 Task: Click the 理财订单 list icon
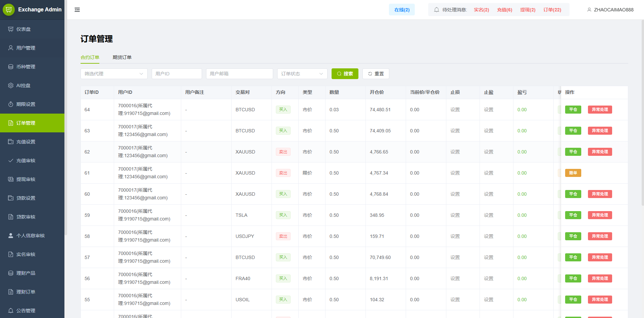pyautogui.click(x=11, y=292)
